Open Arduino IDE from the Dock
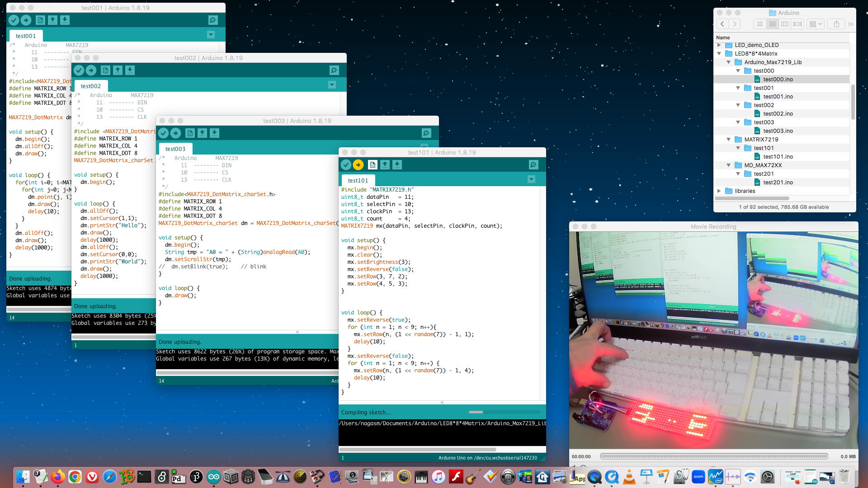Image resolution: width=868 pixels, height=488 pixels. click(x=213, y=477)
